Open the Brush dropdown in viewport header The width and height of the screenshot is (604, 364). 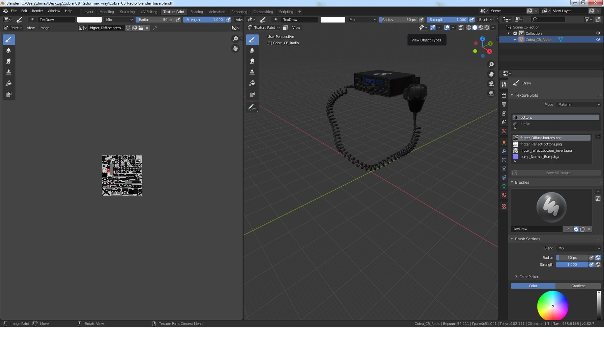coord(485,20)
